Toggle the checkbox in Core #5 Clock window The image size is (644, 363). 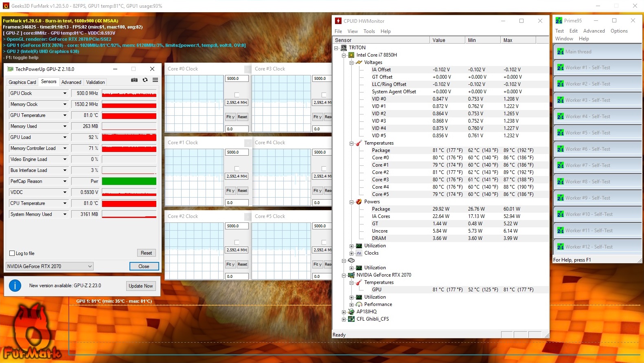click(x=324, y=242)
